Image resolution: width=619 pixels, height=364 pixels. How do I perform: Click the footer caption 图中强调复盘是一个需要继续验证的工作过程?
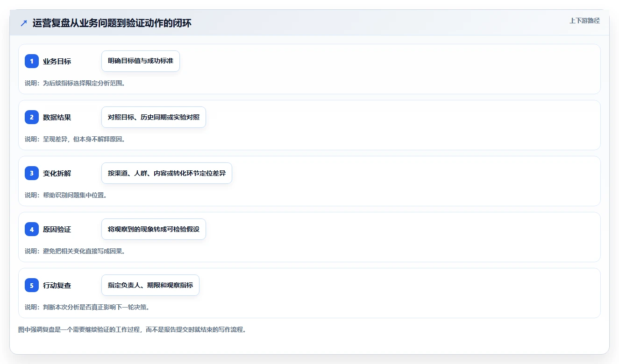pos(132,329)
